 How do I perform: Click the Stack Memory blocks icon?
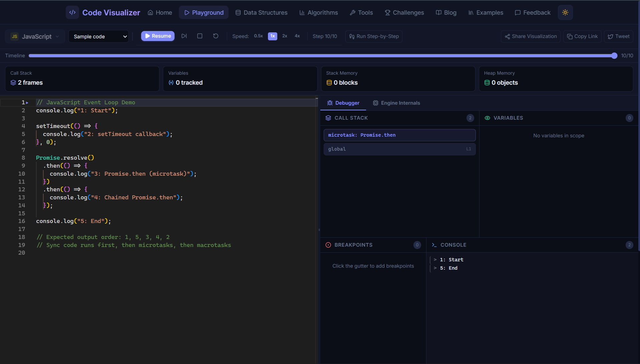pyautogui.click(x=329, y=83)
